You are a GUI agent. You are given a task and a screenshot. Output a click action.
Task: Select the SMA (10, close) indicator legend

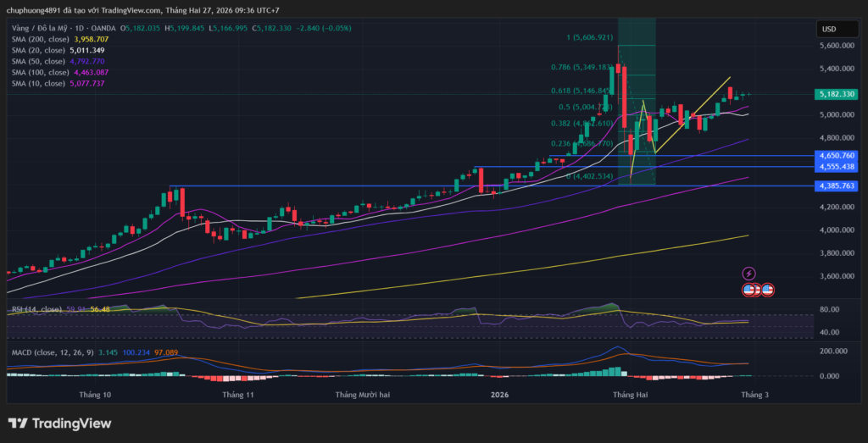point(36,84)
